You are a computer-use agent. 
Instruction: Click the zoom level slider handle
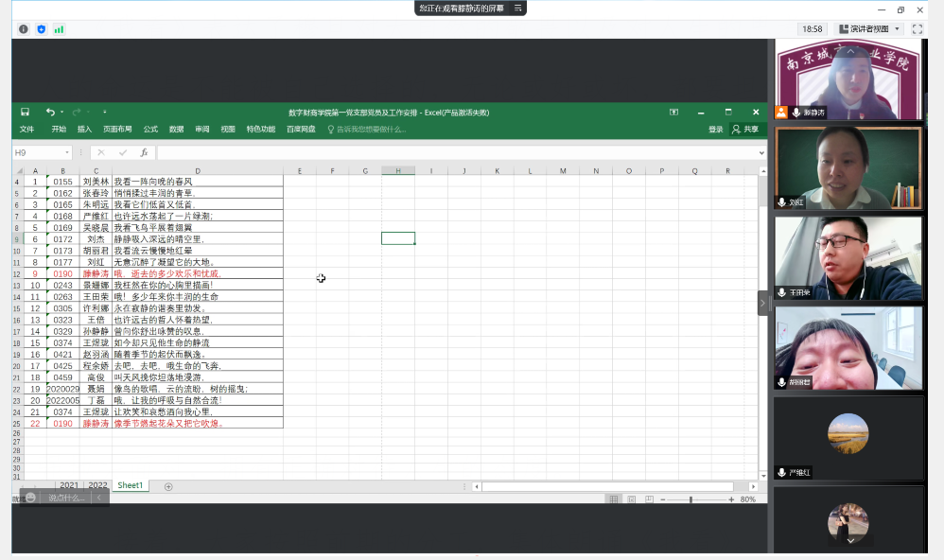[x=691, y=499]
